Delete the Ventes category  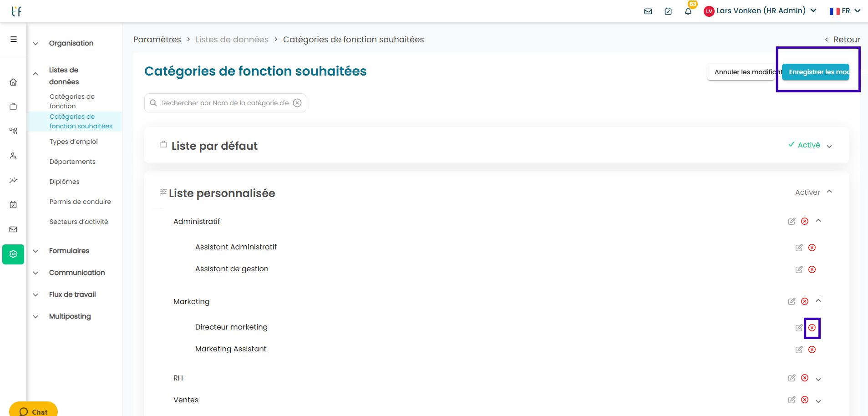pos(805,400)
